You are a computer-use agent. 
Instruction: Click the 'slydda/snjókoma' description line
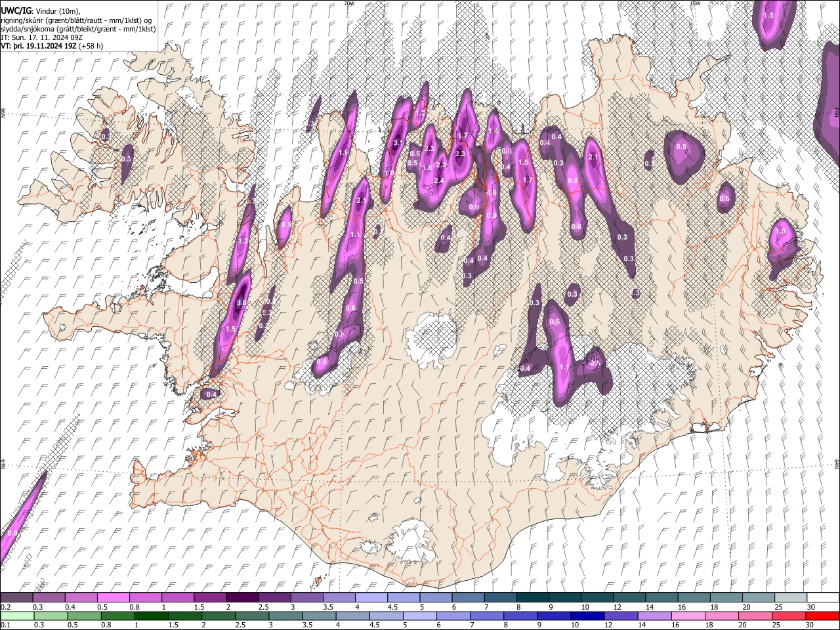(78, 29)
